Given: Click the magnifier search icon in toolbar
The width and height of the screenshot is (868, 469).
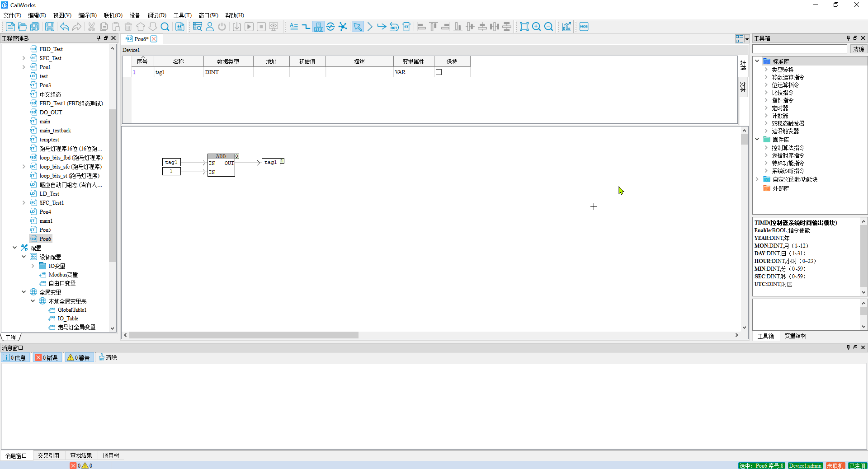Looking at the screenshot, I should (165, 27).
